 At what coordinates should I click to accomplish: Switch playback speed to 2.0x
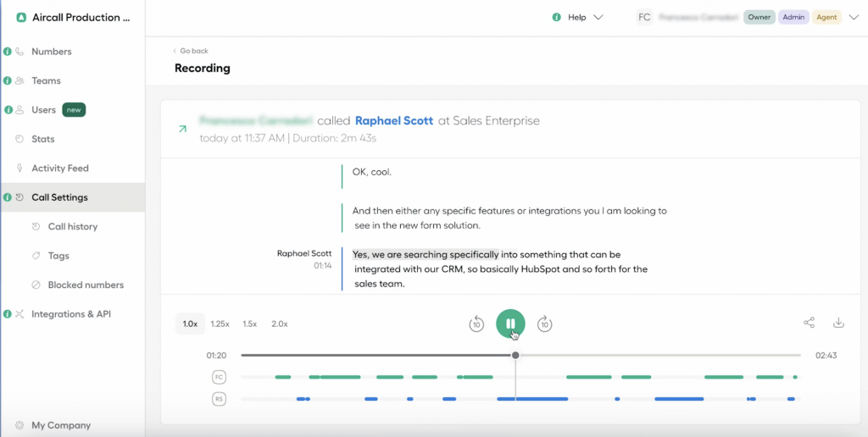tap(279, 324)
